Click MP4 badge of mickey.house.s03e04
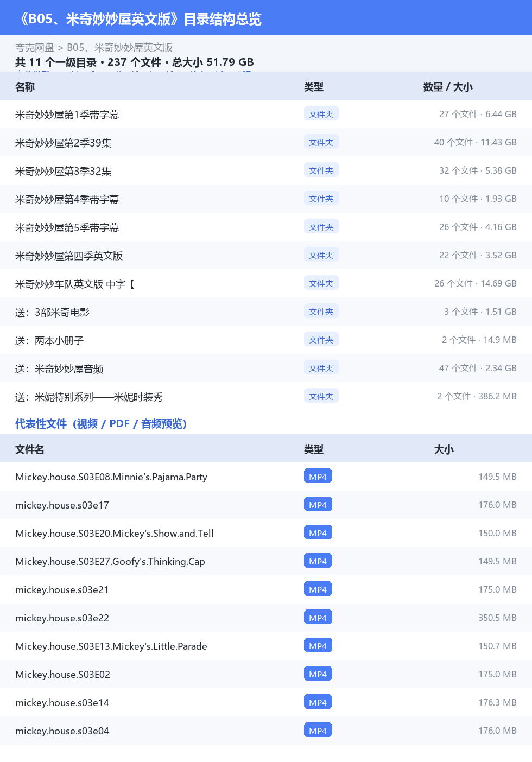 [x=318, y=730]
